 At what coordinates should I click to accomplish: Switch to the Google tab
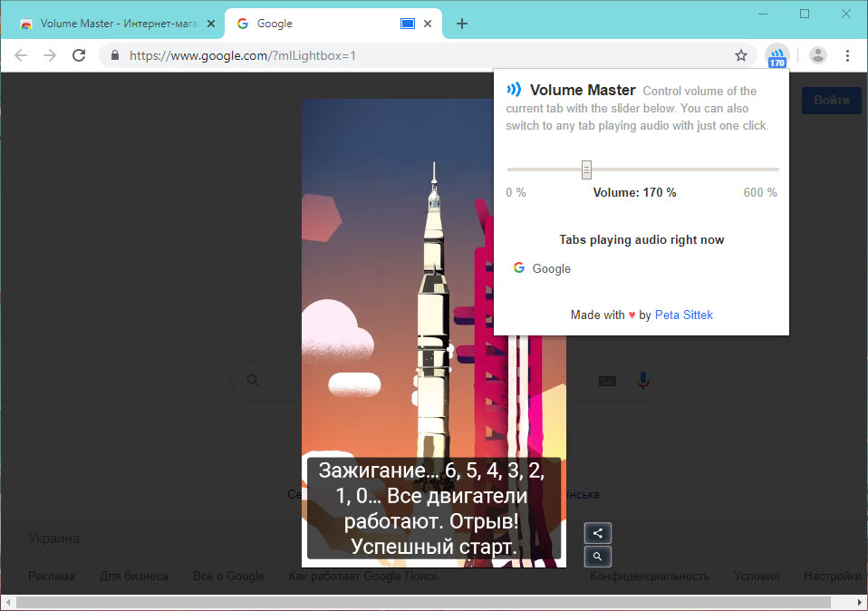(x=333, y=24)
